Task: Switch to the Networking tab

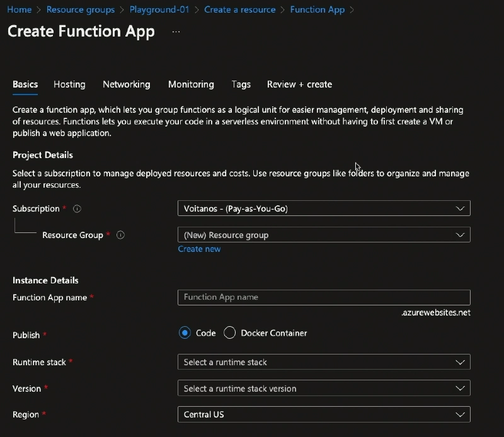Action: click(x=126, y=84)
